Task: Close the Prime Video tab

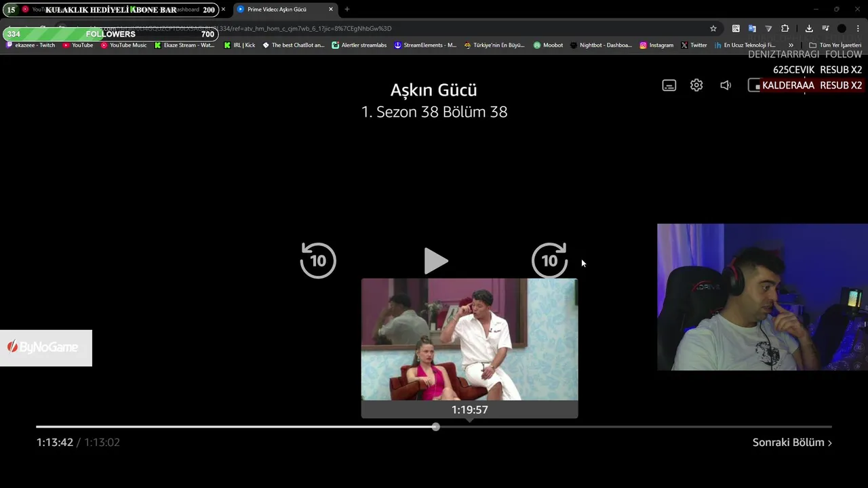Action: (331, 9)
